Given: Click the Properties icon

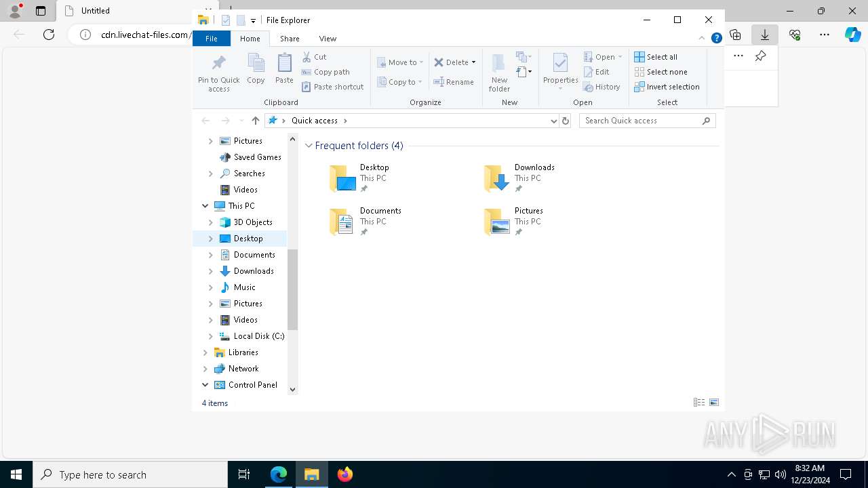Looking at the screenshot, I should coord(560,63).
